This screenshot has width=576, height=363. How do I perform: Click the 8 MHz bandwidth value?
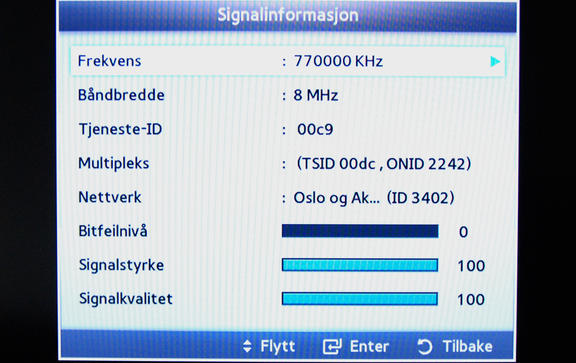pyautogui.click(x=316, y=96)
